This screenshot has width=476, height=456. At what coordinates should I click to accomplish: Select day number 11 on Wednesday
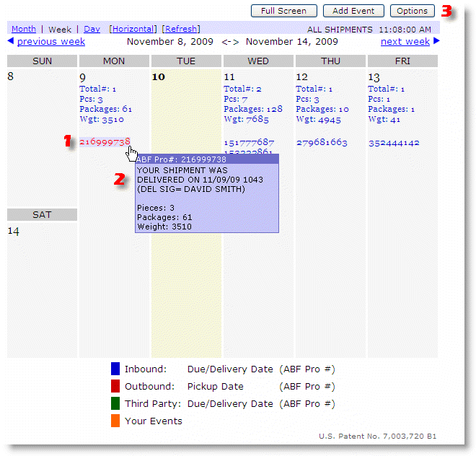pos(229,77)
